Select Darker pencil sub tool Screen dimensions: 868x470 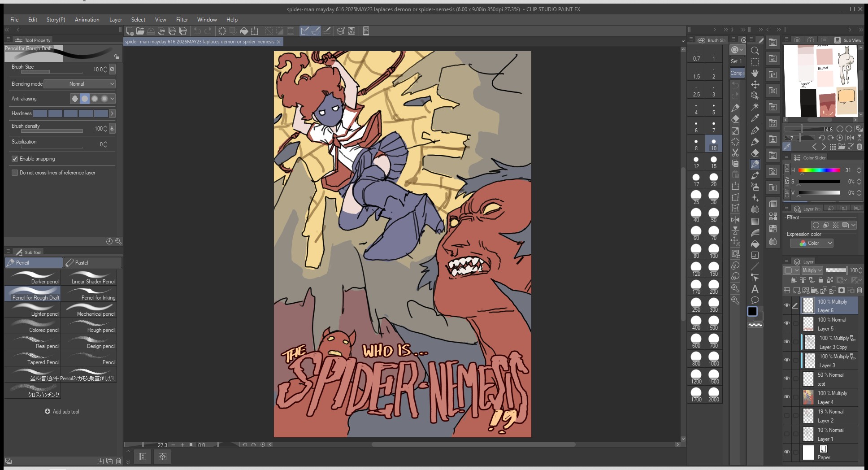tap(33, 277)
